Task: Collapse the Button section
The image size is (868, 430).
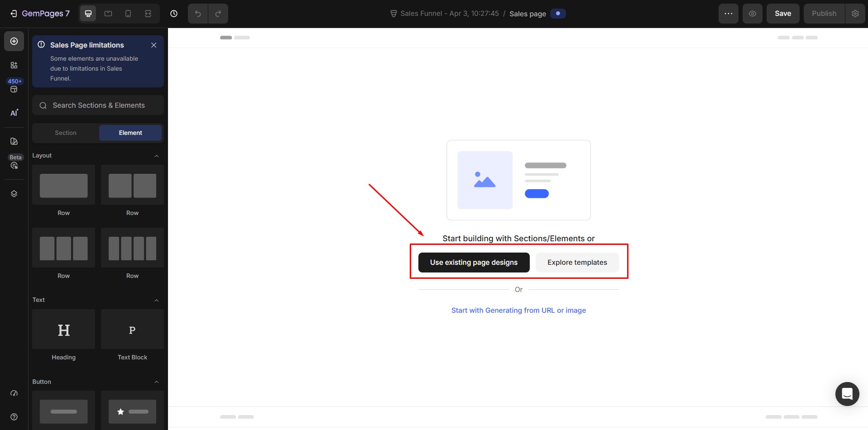Action: tap(156, 382)
